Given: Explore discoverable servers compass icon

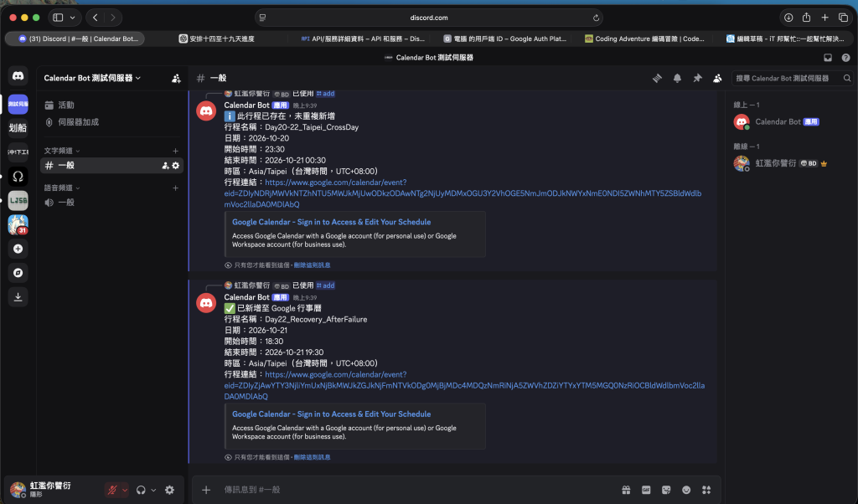Looking at the screenshot, I should pos(18,273).
